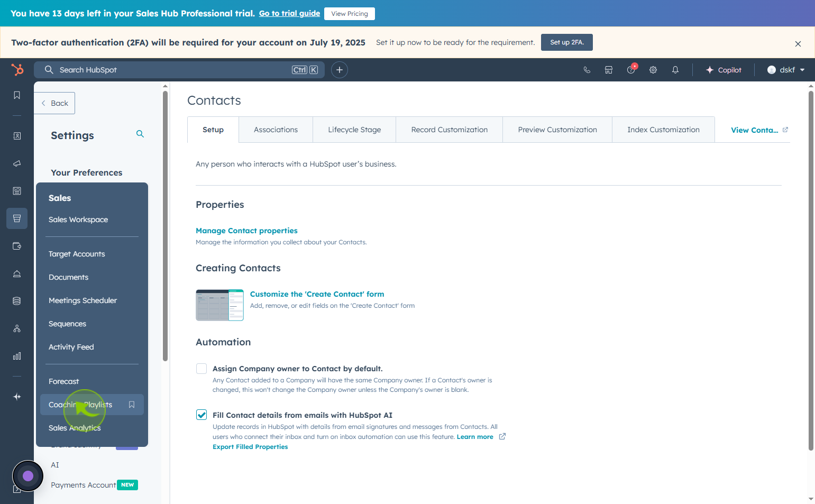Open Customize the 'Create Contact' form link

point(317,294)
